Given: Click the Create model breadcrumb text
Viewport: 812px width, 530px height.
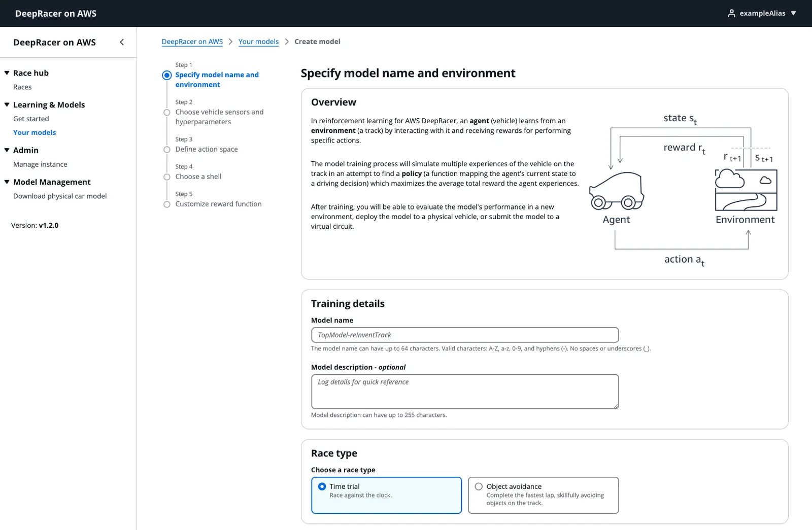Looking at the screenshot, I should [317, 42].
